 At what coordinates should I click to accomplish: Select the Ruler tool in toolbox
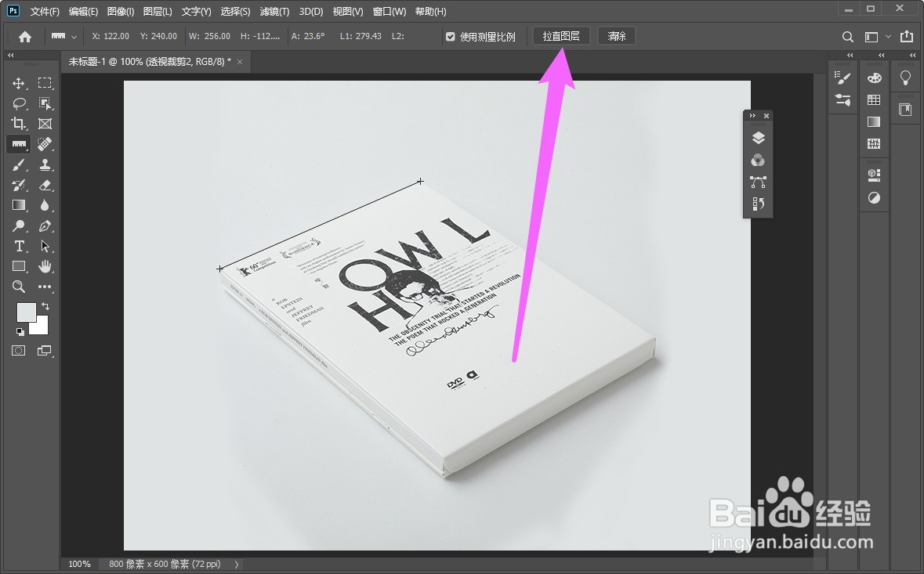click(x=18, y=143)
